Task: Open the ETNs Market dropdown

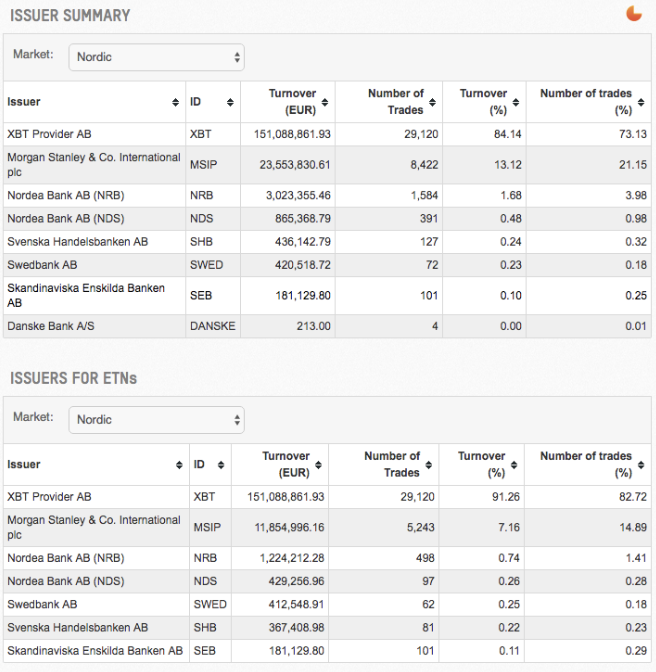Action: tap(156, 420)
